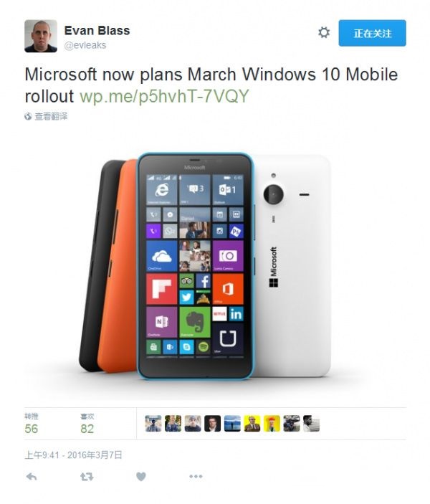Open the wp.me/p5hvhT-7VQY link
Image resolution: width=430 pixels, height=504 pixels.
coord(164,96)
